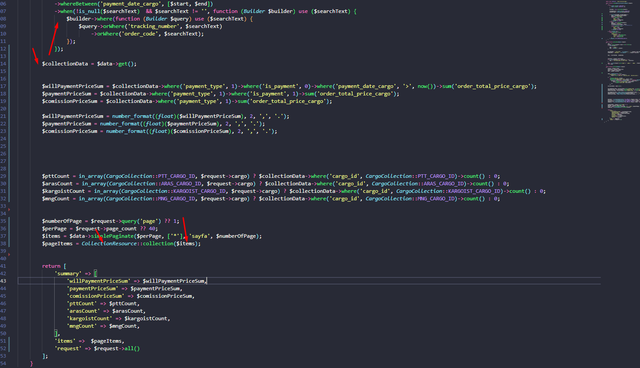This screenshot has width=640, height=368.
Task: Click '$numberOfPage' at start of query('page') line
Action: pyautogui.click(x=62, y=221)
